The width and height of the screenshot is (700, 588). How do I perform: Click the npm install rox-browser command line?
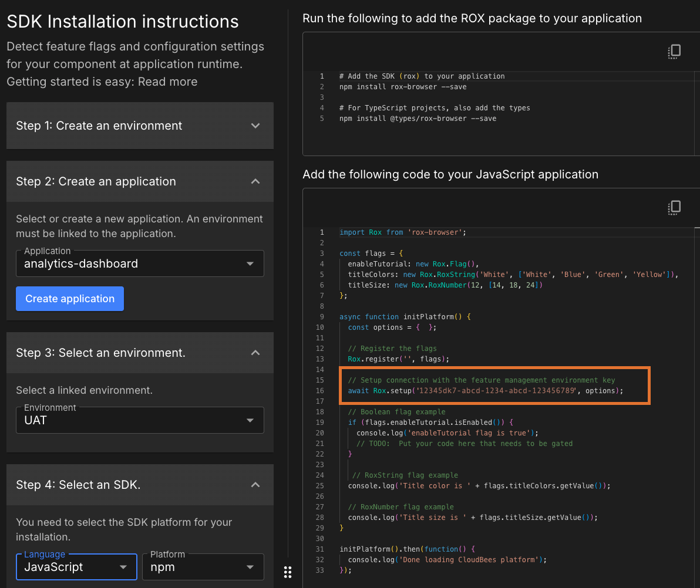tap(403, 87)
